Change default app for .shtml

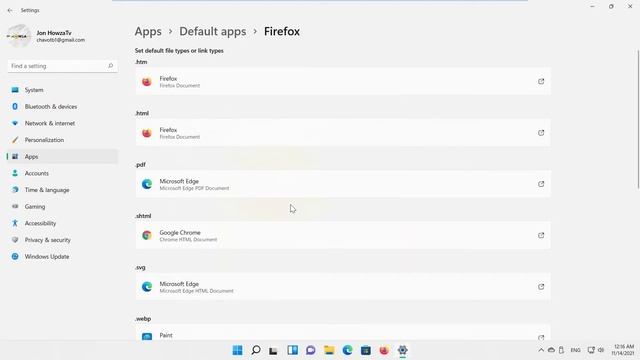coord(343,236)
